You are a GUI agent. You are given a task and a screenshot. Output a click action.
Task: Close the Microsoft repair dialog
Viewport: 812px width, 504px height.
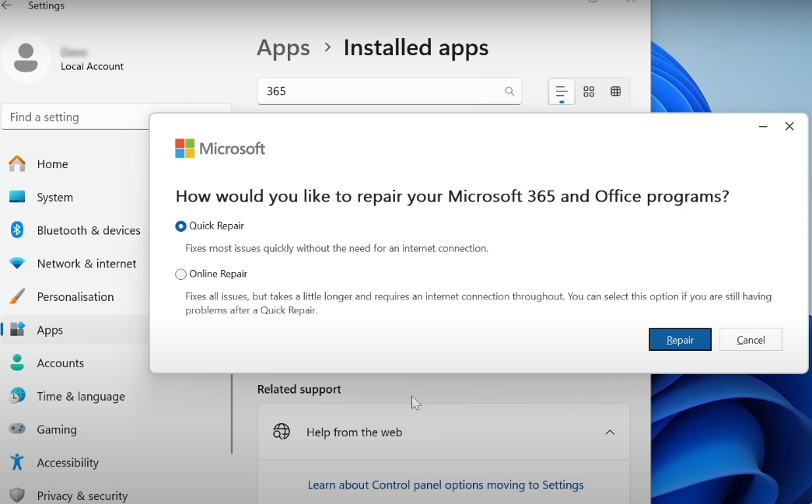pyautogui.click(x=789, y=126)
